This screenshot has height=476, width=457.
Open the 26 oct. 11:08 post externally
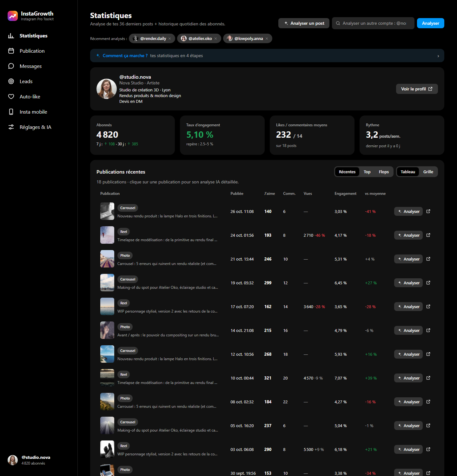[428, 211]
